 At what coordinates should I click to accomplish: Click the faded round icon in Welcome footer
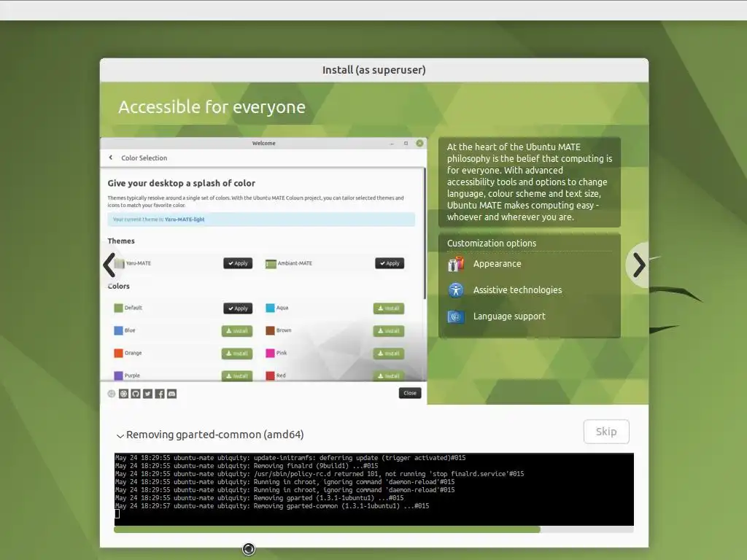[x=112, y=394]
